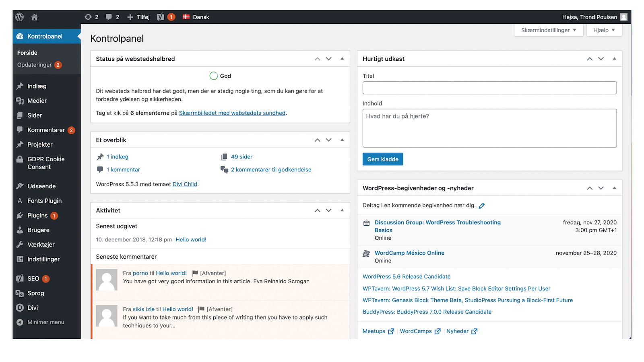Collapse the Status på webstedshelbred panel

coord(342,59)
